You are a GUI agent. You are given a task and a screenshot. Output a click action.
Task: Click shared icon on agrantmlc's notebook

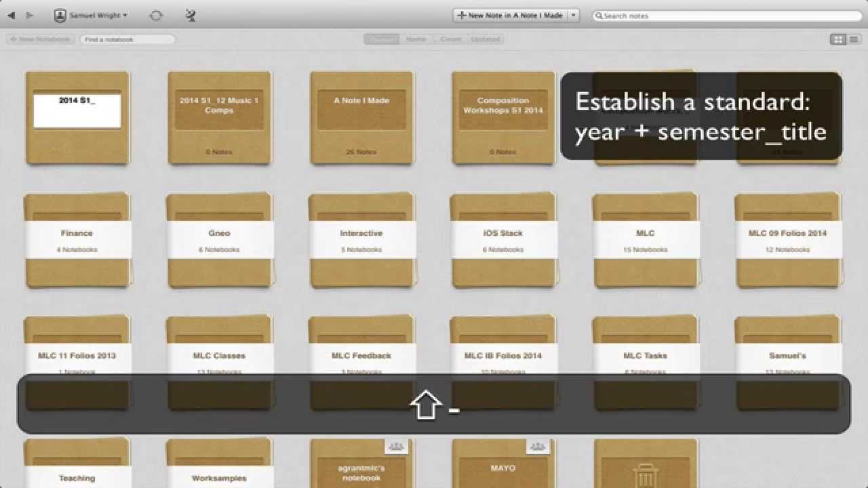(397, 446)
